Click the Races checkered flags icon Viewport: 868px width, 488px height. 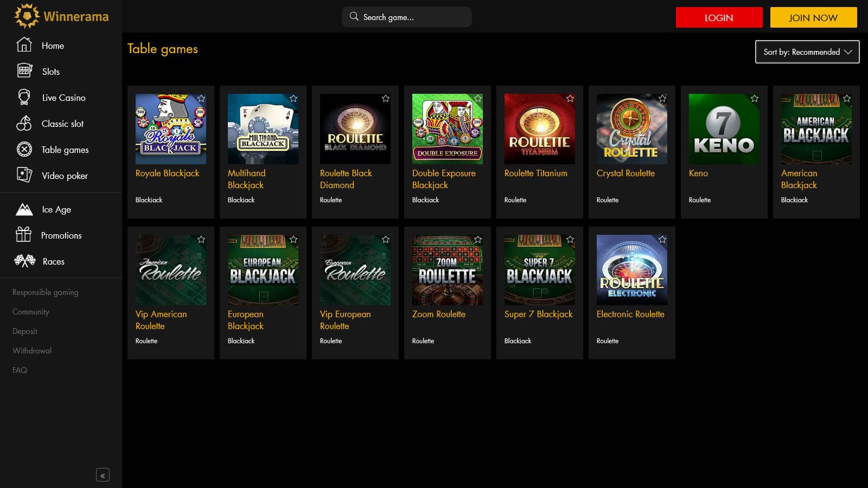tap(25, 261)
